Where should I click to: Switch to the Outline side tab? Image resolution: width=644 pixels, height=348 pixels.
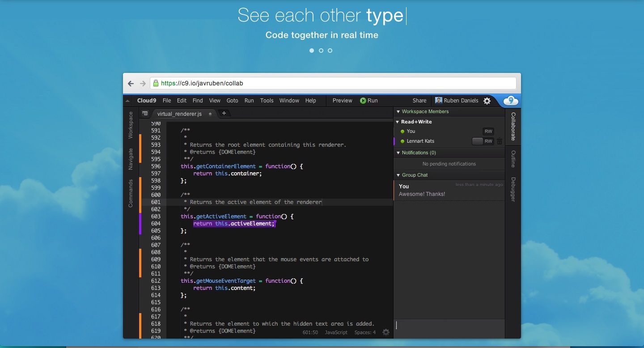(x=513, y=159)
